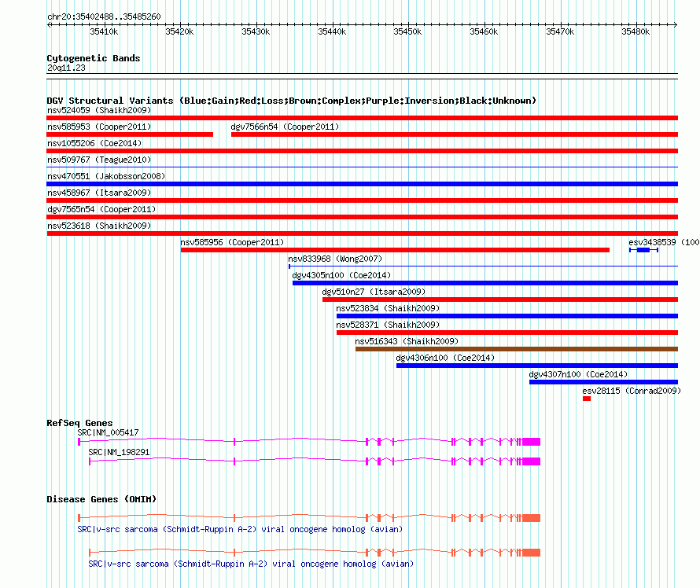Viewport: 700px width, 588px height.
Task: Click the nsv524059 (Shaikh2009) variant bar
Action: pos(362,118)
